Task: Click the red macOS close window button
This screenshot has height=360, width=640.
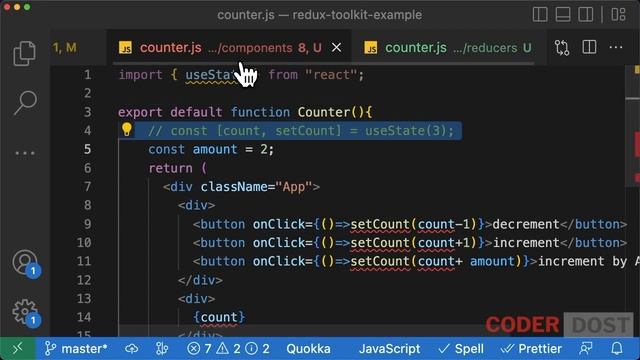Action: click(x=7, y=7)
